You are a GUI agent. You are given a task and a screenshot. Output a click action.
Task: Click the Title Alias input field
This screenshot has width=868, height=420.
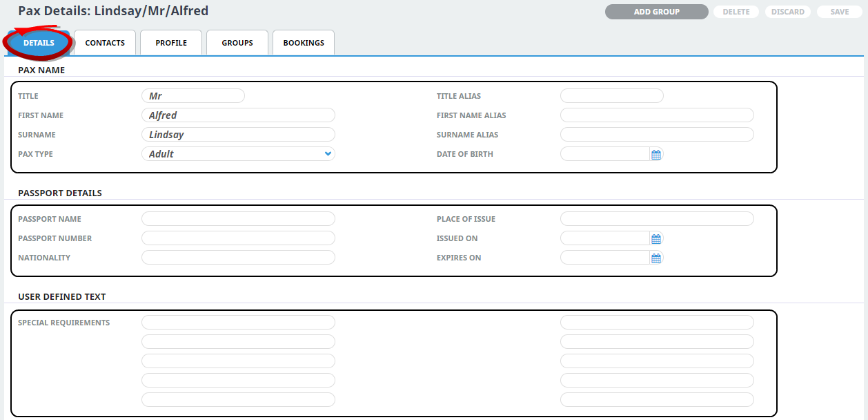click(612, 96)
